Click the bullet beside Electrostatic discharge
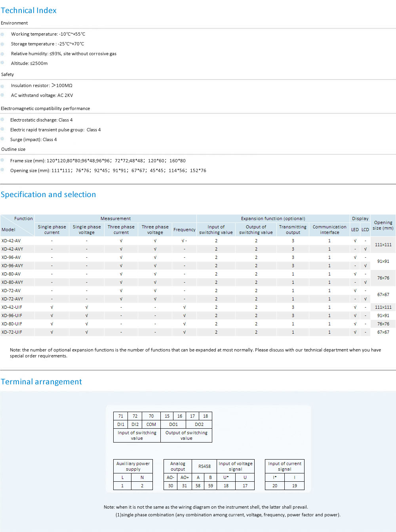396x532 pixels. pyautogui.click(x=2, y=120)
